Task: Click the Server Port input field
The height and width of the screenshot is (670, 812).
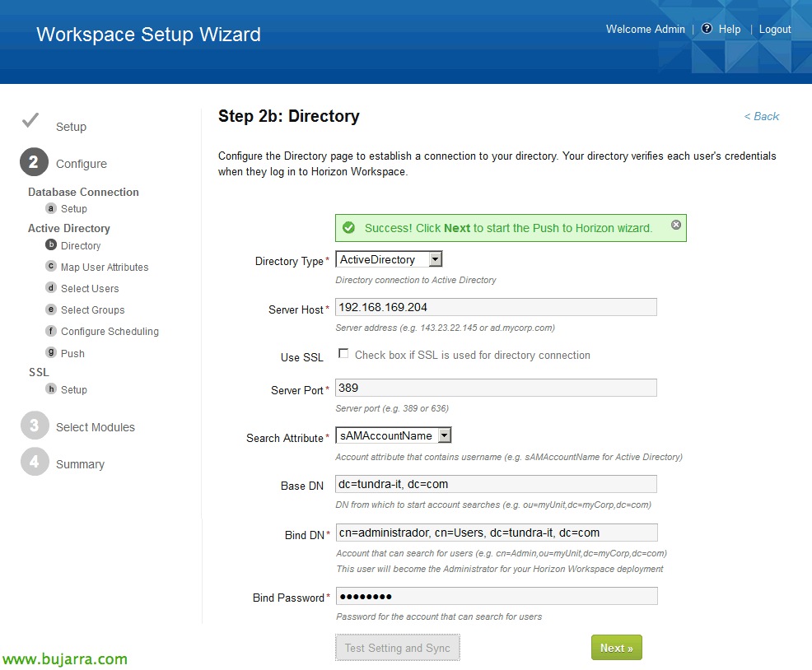Action: pos(496,388)
